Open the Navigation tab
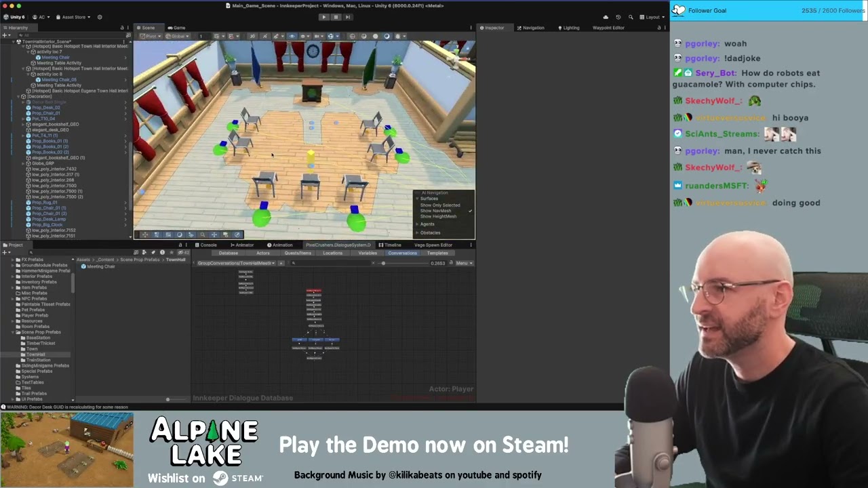This screenshot has height=488, width=868. [531, 28]
